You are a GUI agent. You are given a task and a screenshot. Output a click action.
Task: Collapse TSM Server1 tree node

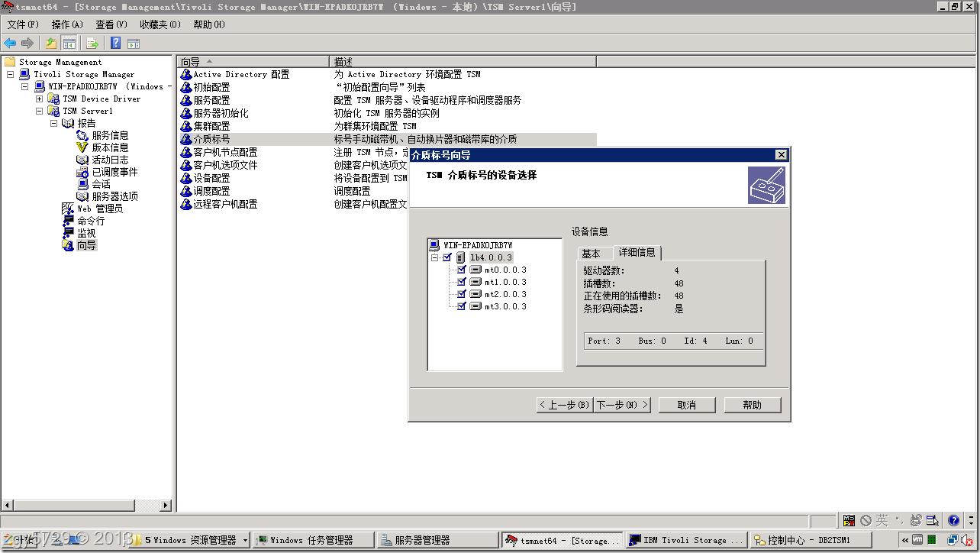[x=39, y=111]
